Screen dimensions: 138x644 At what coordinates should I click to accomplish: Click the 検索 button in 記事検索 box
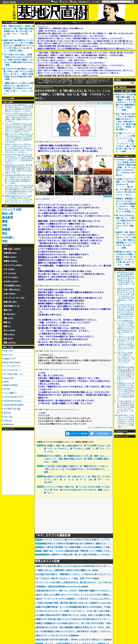[133, 83]
